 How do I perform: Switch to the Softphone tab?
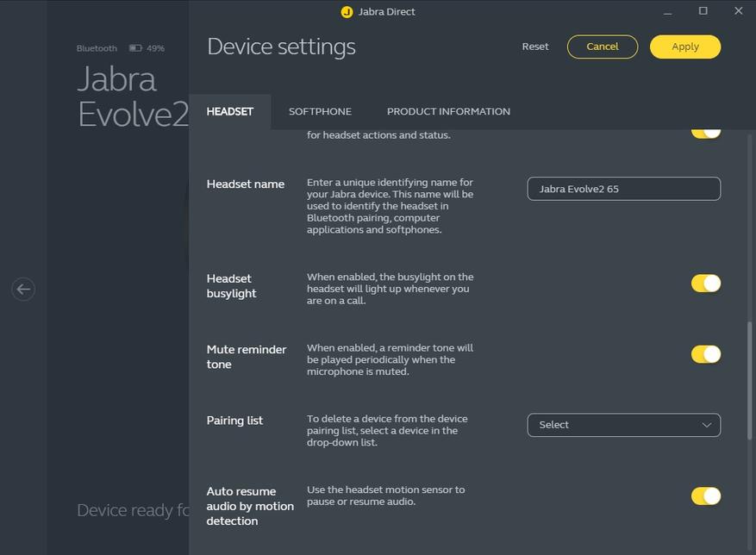point(320,111)
